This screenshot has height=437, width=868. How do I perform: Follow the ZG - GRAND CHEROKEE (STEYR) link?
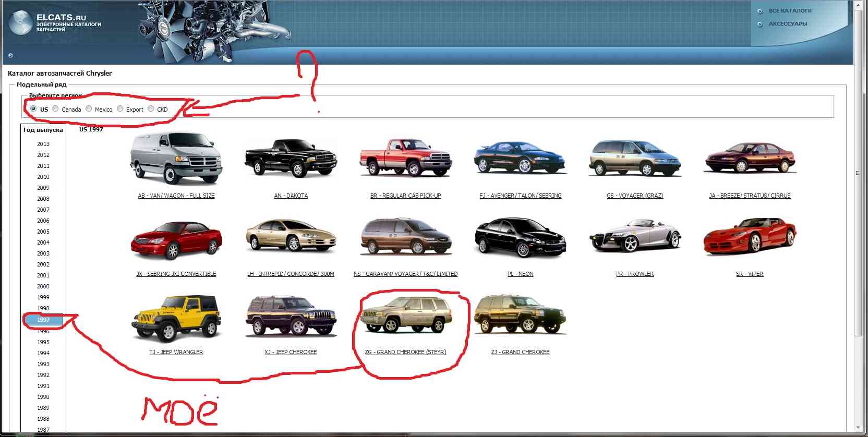[405, 353]
